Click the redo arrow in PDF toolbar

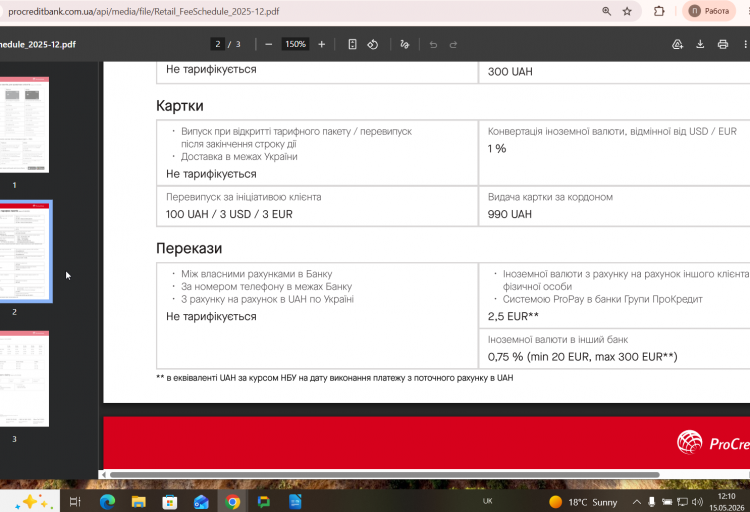point(453,45)
